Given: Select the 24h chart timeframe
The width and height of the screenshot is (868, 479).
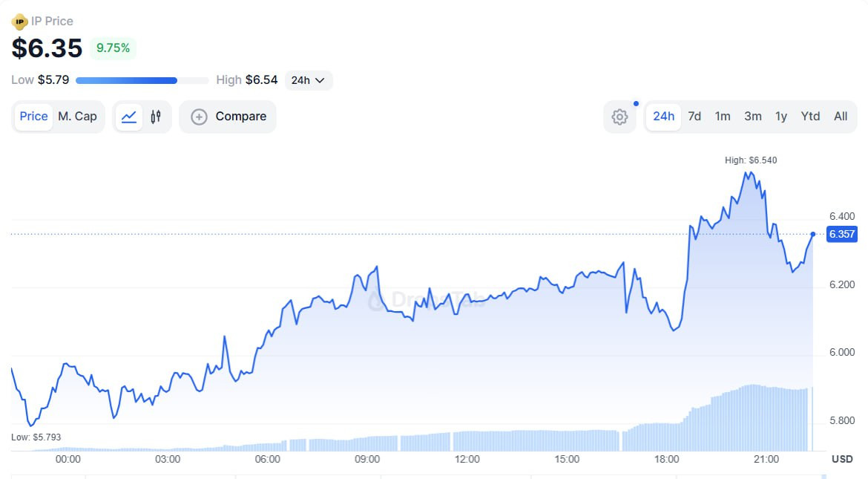Looking at the screenshot, I should pyautogui.click(x=663, y=117).
